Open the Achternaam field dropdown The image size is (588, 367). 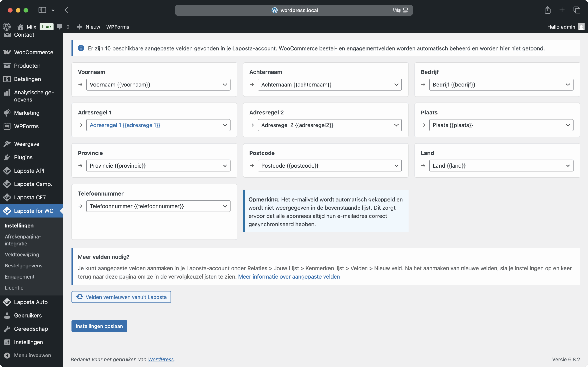(330, 85)
